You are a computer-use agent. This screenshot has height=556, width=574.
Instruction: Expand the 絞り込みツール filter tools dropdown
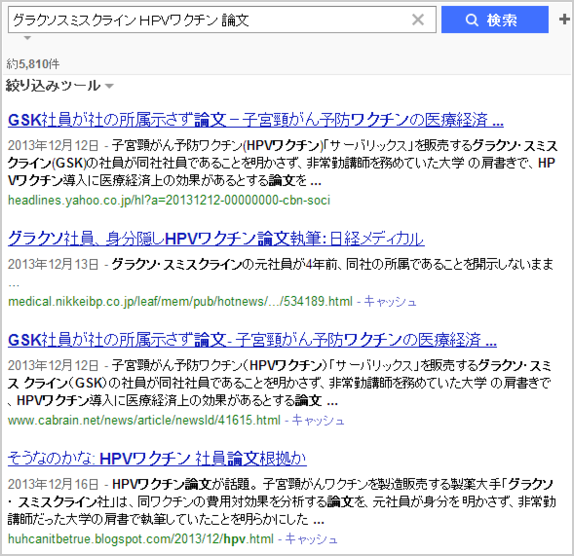pyautogui.click(x=60, y=86)
